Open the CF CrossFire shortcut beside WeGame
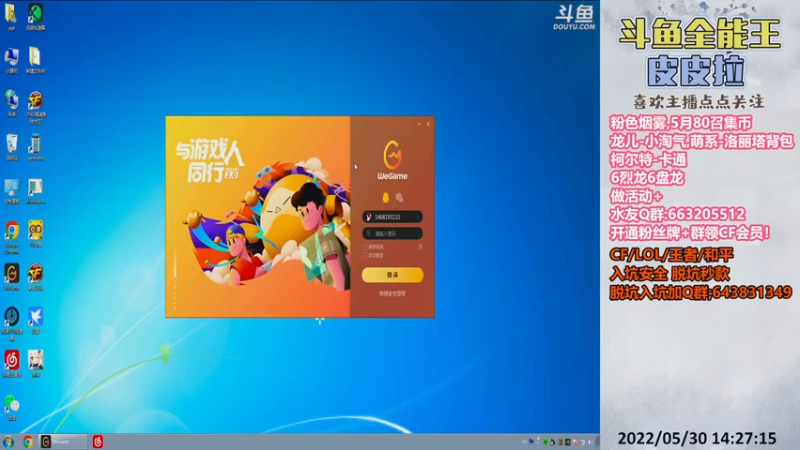The width and height of the screenshot is (800, 450). (35, 277)
